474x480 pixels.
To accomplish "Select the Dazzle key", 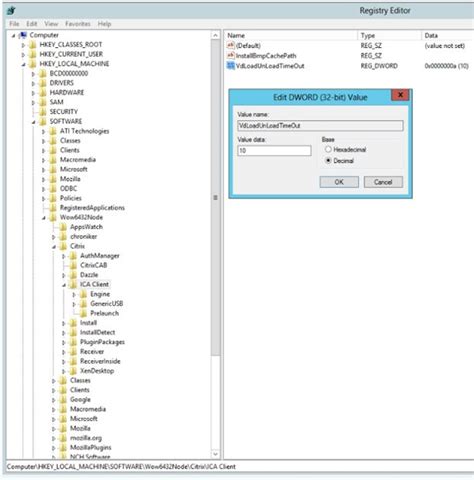I will (89, 275).
